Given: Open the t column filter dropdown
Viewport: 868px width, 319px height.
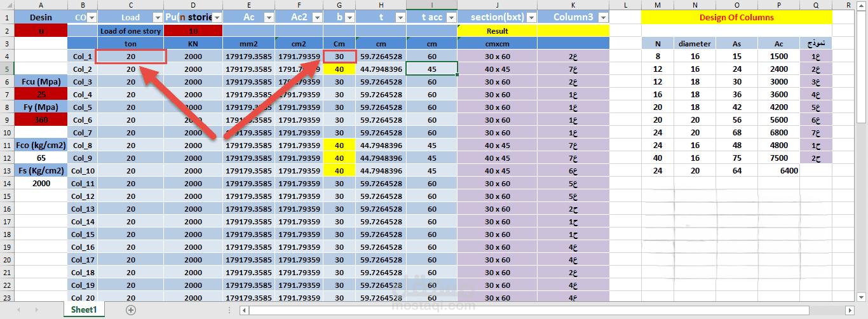Looking at the screenshot, I should point(400,18).
